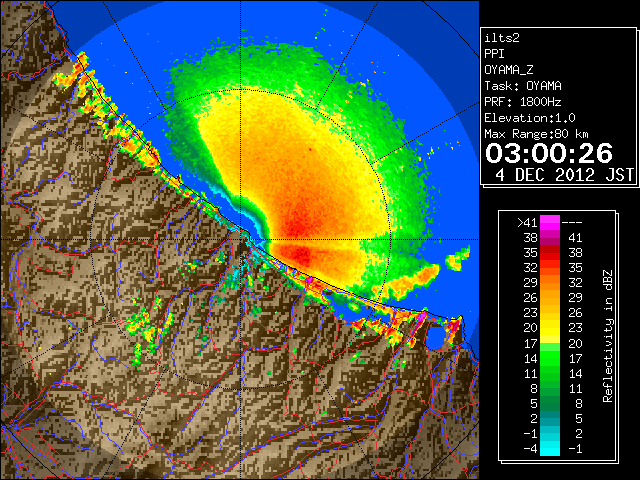Image resolution: width=640 pixels, height=480 pixels.
Task: Click the small dark red dot inside the orange echo
Action: [x=310, y=150]
